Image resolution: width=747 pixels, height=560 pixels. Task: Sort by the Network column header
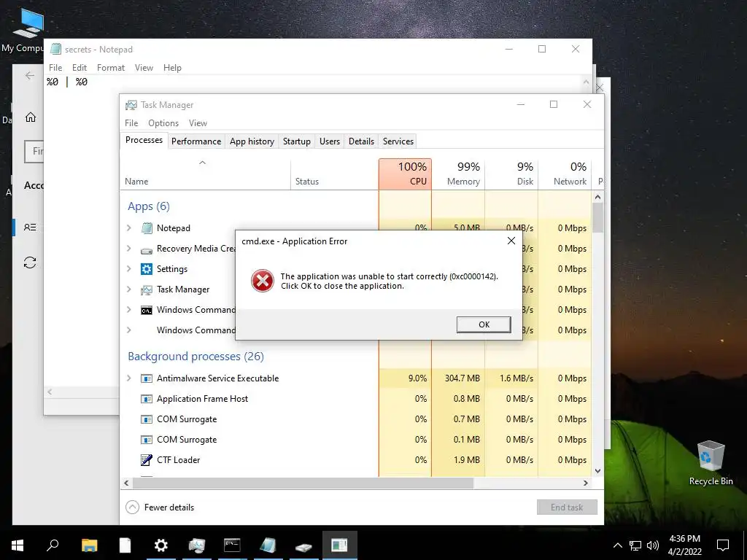(x=565, y=174)
